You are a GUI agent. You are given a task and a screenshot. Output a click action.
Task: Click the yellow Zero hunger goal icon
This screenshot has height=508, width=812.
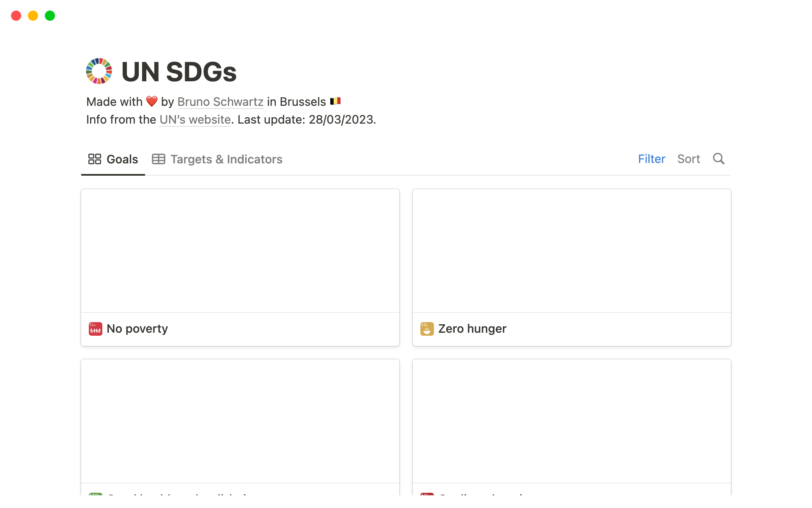coord(427,329)
